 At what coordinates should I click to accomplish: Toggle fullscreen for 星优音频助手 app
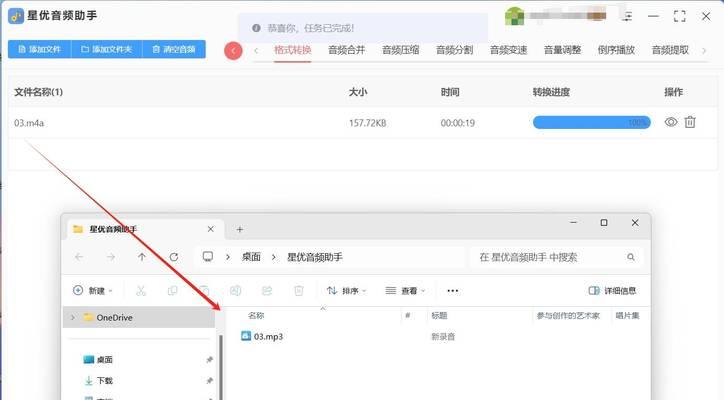679,16
